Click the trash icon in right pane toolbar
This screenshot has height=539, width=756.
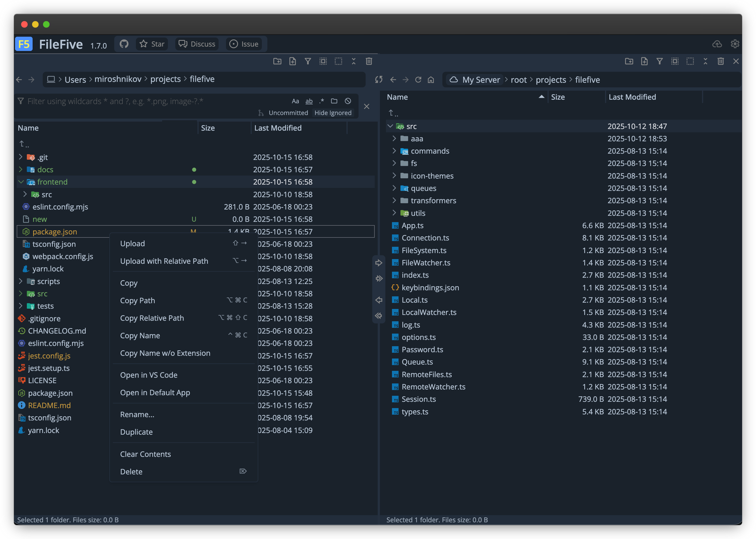pos(720,61)
